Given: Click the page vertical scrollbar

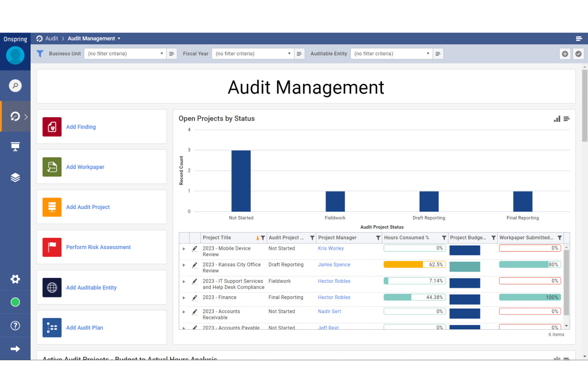Looking at the screenshot, I should [584, 105].
